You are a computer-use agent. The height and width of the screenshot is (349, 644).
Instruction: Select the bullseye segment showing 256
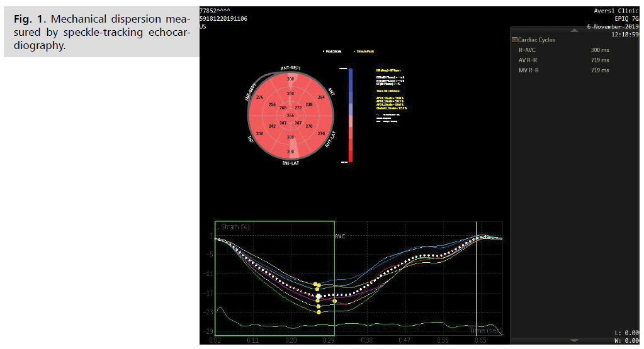pos(272,104)
